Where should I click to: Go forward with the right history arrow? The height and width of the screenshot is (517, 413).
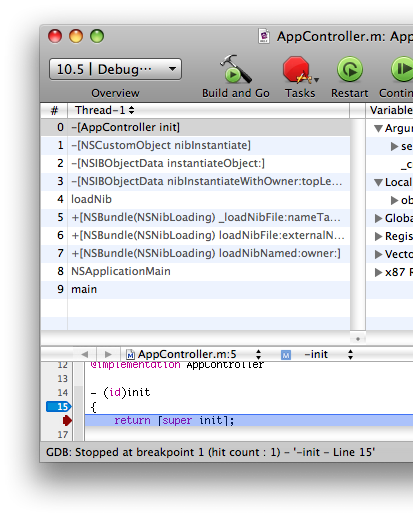pos(108,354)
